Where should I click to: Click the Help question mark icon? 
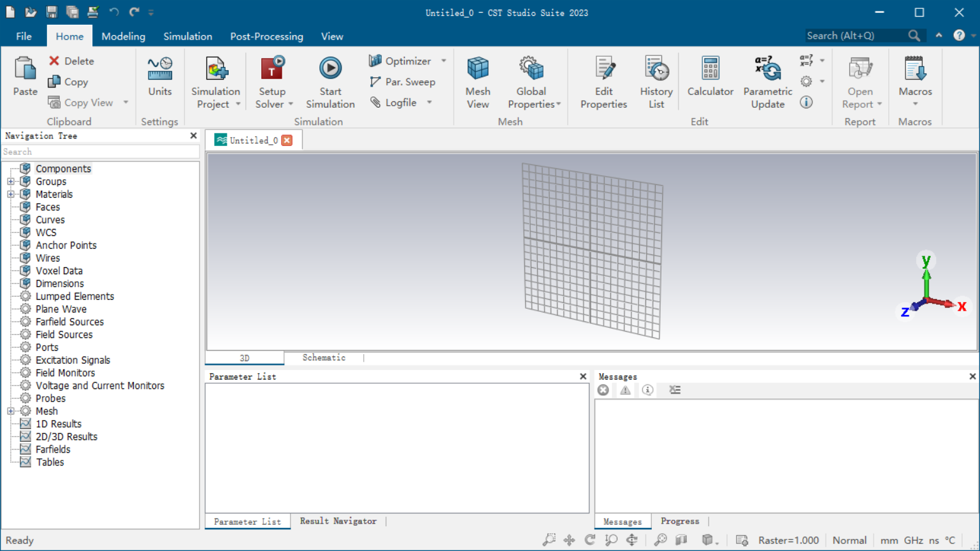point(959,36)
